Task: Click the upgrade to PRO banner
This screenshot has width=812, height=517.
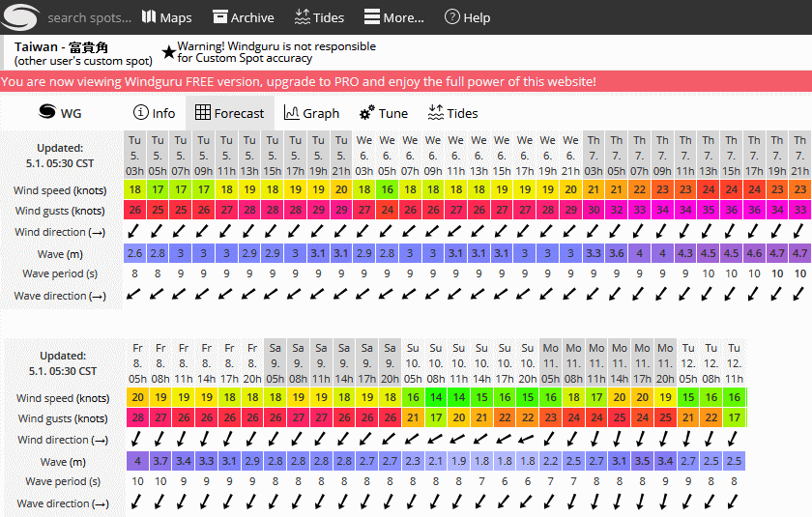Action: tap(406, 82)
